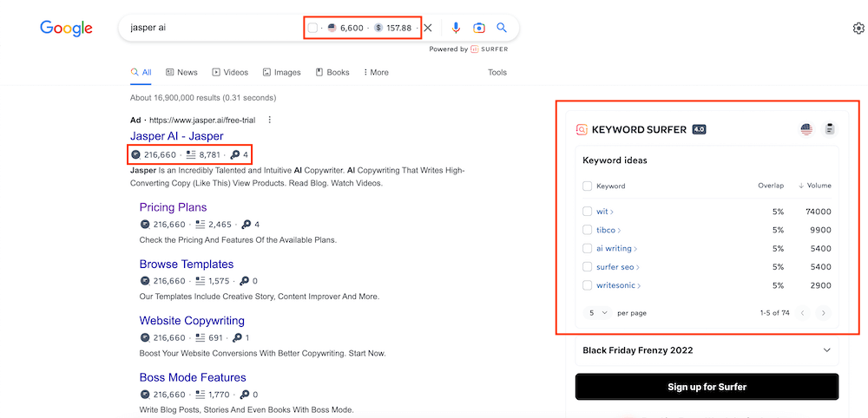This screenshot has width=868, height=418.
Task: Go to next keyword ideas page arrow
Action: (x=823, y=313)
